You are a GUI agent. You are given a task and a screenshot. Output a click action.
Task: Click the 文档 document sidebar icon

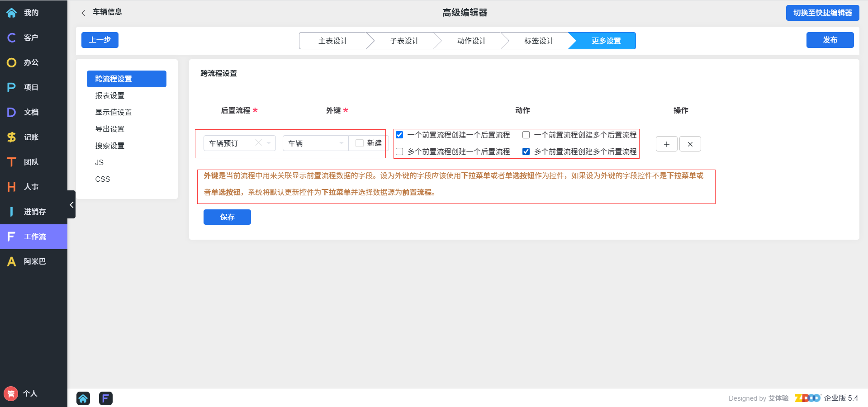click(12, 112)
